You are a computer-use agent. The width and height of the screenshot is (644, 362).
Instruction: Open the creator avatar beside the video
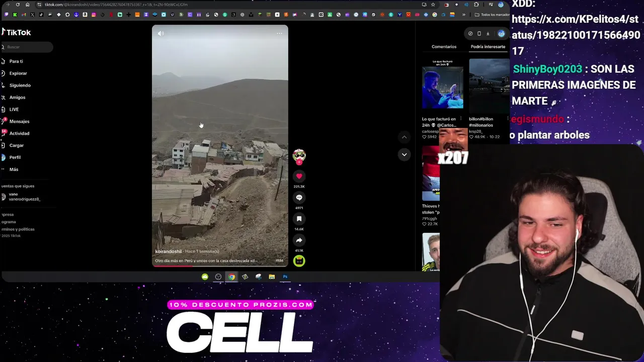[299, 155]
